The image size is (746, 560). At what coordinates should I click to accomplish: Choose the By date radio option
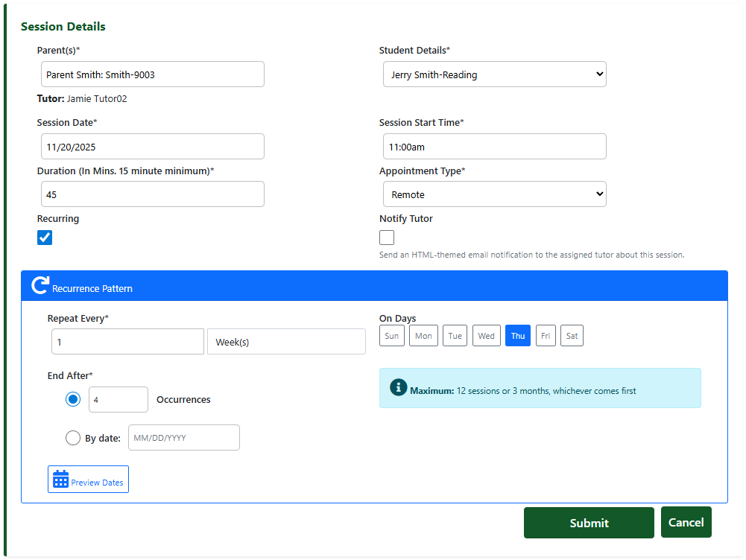73,438
